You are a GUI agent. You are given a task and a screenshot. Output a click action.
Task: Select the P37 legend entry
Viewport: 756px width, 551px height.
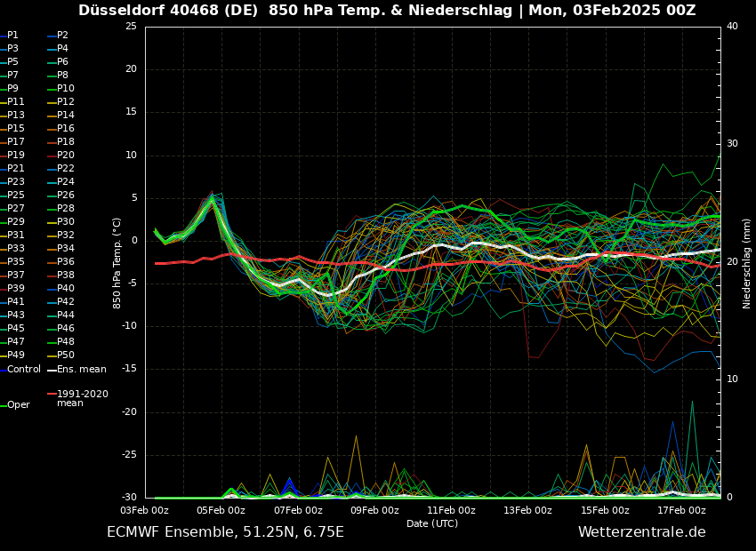pyautogui.click(x=16, y=275)
